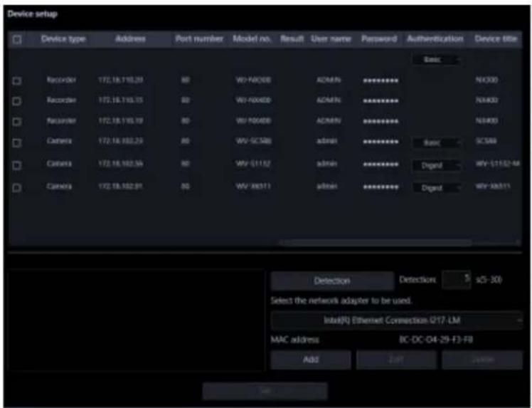Click the ADMIN user name in the NX300 row
This screenshot has height=408, width=532.
click(329, 80)
